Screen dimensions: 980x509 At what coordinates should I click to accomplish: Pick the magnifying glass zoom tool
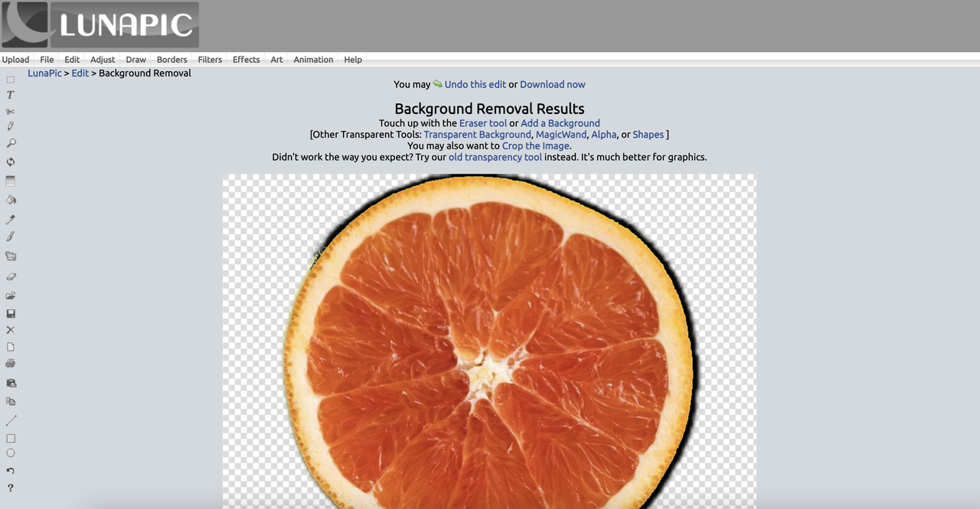pos(11,143)
